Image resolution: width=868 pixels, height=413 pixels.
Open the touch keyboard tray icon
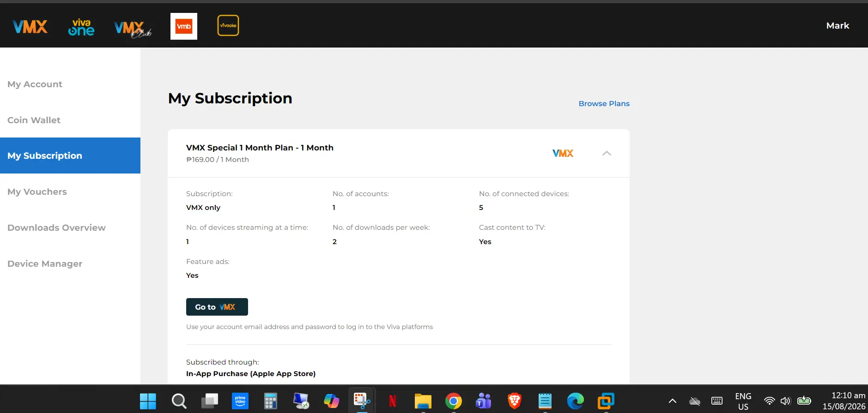coord(717,401)
